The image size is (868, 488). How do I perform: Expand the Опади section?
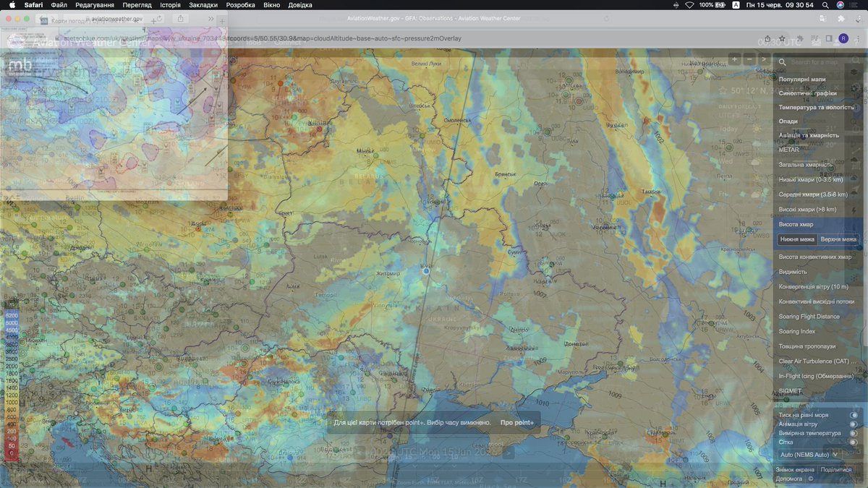[x=788, y=121]
